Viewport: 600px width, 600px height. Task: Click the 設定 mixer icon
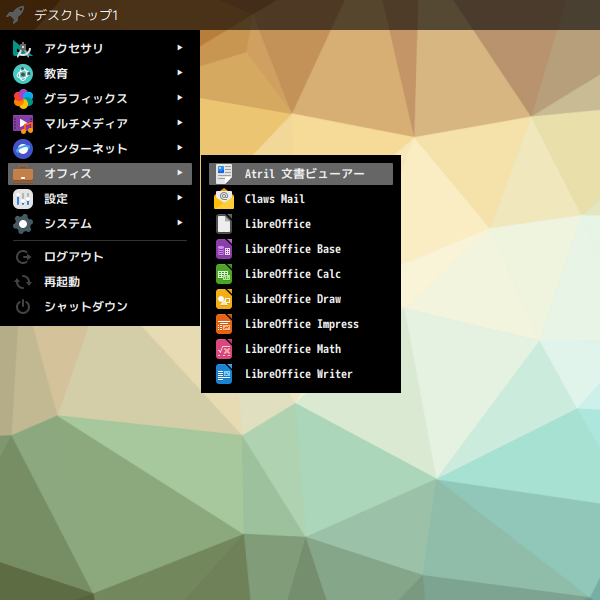[23, 199]
